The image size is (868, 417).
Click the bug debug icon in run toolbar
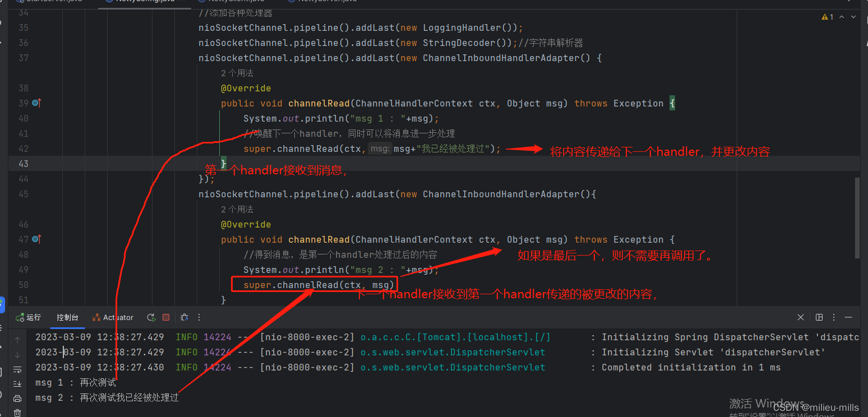coord(184,317)
